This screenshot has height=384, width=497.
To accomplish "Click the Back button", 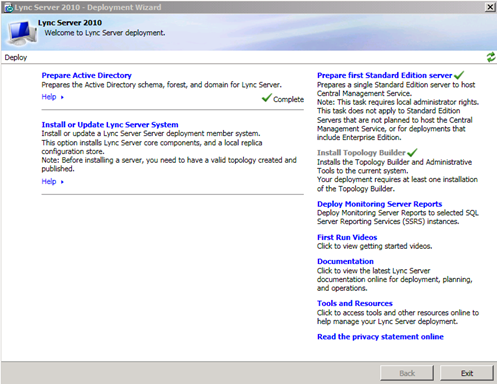I will 407,373.
